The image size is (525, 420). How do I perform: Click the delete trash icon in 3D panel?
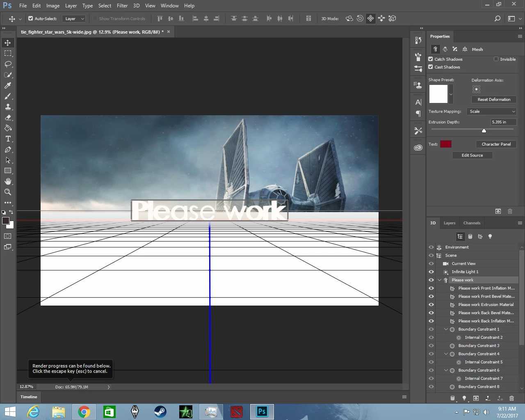click(511, 398)
